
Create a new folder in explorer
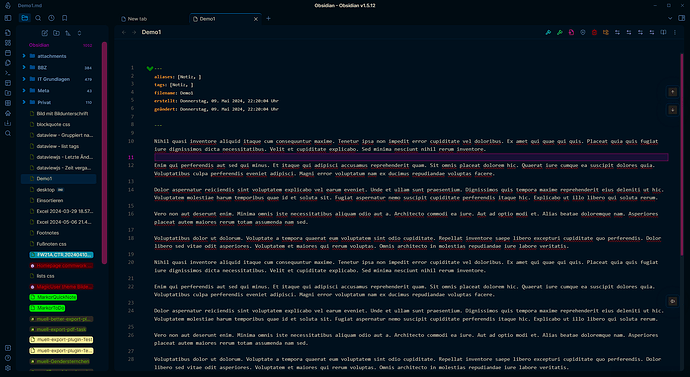[56, 33]
